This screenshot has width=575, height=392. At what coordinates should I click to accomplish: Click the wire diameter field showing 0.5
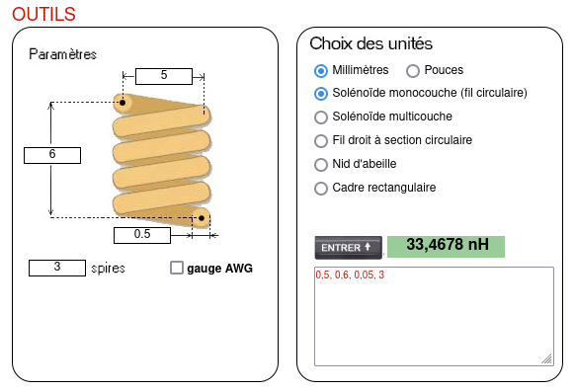tap(142, 235)
